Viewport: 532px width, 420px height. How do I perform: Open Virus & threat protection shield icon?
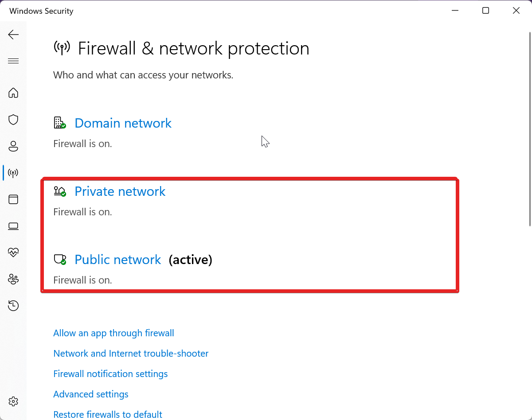pyautogui.click(x=13, y=120)
